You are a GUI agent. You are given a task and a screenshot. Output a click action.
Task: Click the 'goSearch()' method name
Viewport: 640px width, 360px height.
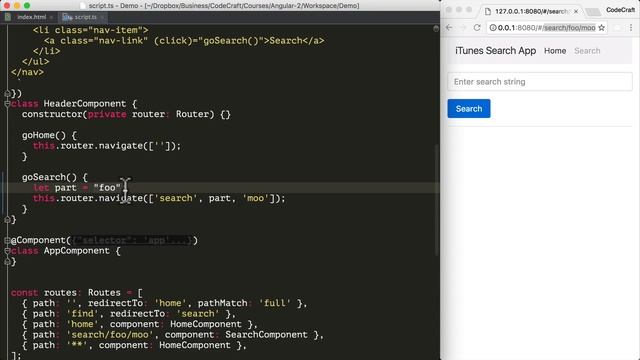(x=49, y=177)
